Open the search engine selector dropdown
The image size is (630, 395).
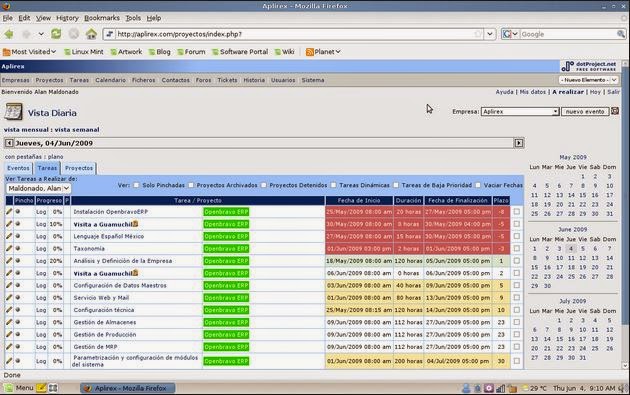click(509, 34)
